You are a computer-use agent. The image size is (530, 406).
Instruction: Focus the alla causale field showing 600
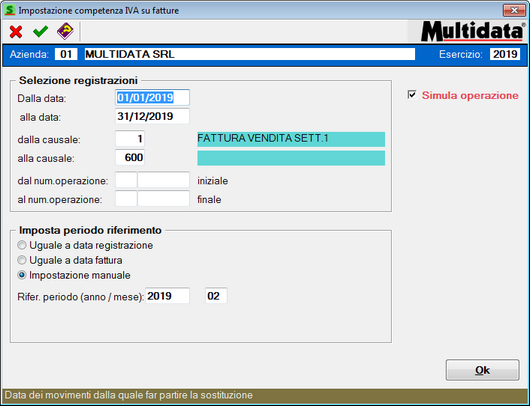point(130,158)
